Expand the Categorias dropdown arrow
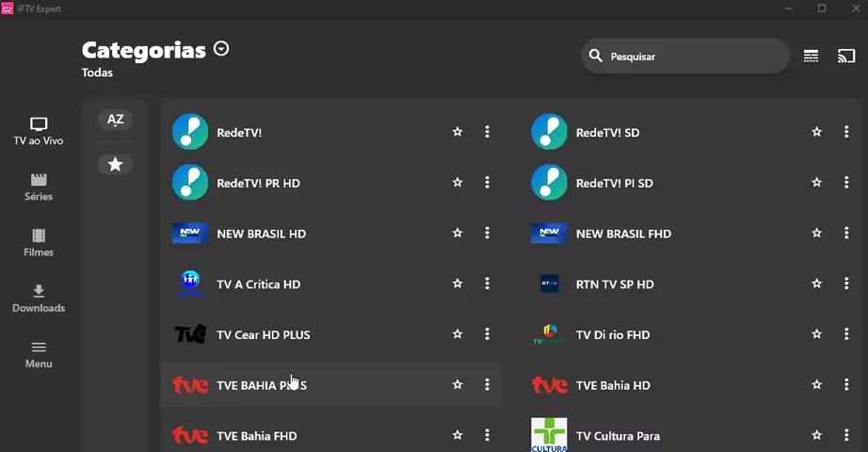This screenshot has width=868, height=452. tap(221, 49)
